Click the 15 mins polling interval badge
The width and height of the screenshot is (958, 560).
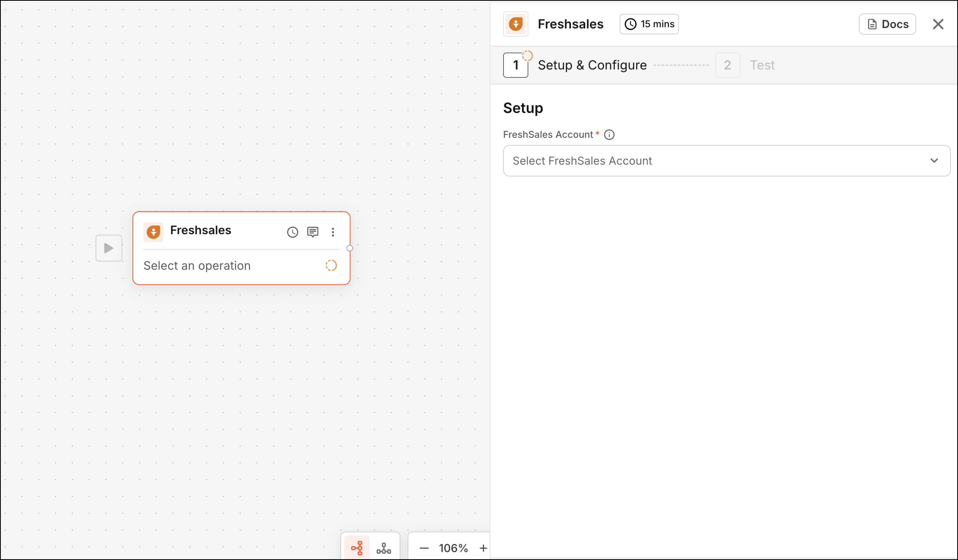pos(649,24)
